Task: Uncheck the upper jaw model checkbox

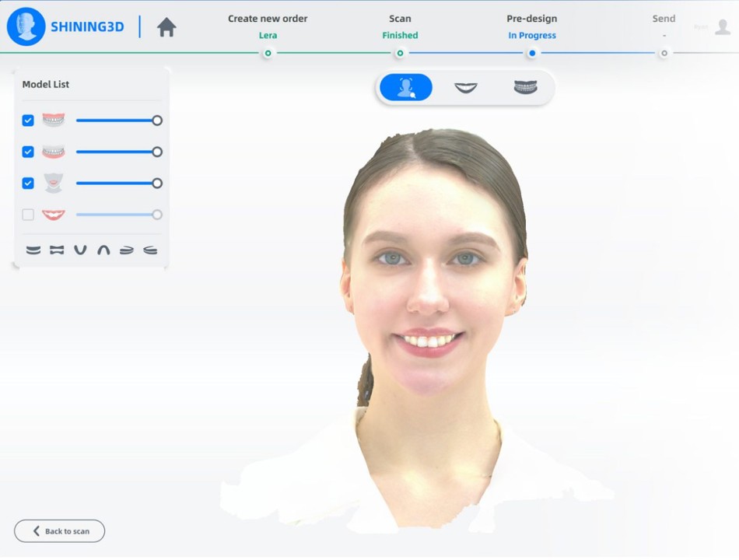Action: click(x=28, y=121)
